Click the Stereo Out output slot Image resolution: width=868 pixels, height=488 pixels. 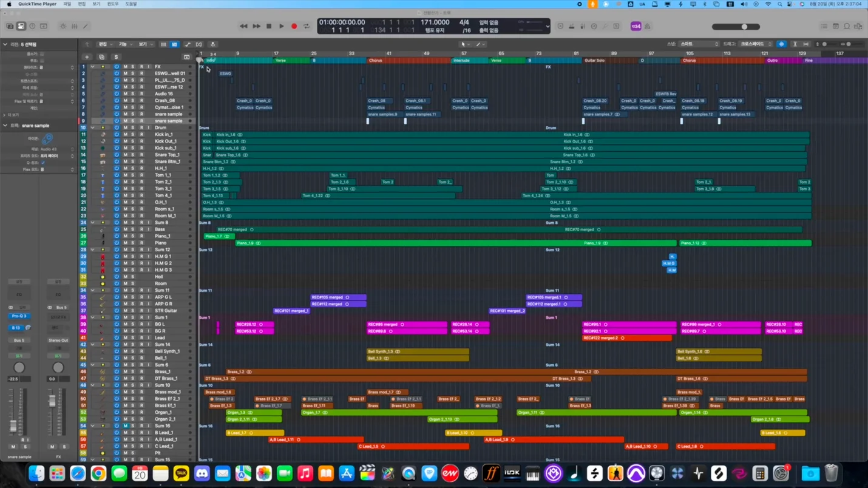[58, 341]
